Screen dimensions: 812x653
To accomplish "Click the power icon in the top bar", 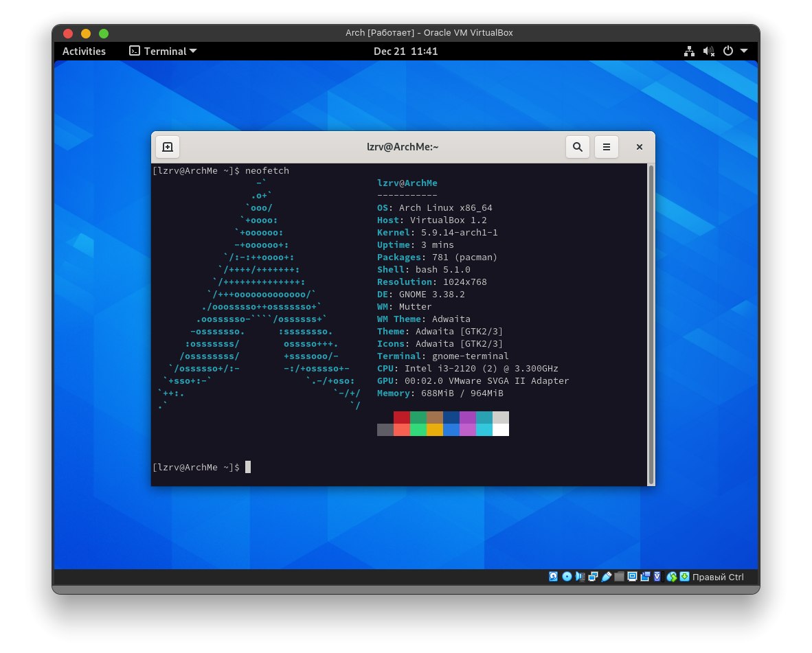I will 728,51.
